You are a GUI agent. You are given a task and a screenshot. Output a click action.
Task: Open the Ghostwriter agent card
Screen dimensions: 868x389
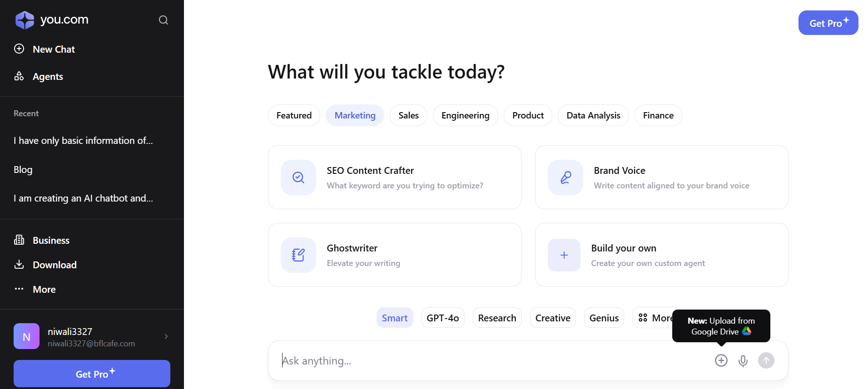pyautogui.click(x=394, y=255)
